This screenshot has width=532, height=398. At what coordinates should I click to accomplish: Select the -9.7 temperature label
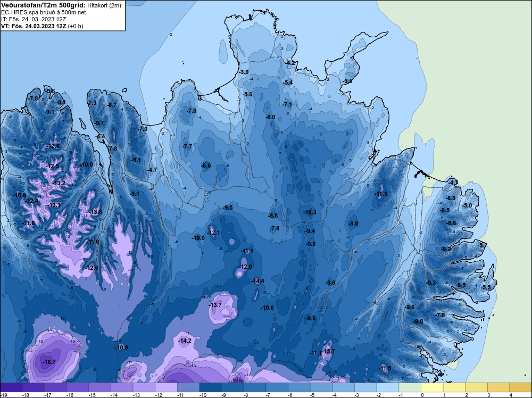[99, 123]
